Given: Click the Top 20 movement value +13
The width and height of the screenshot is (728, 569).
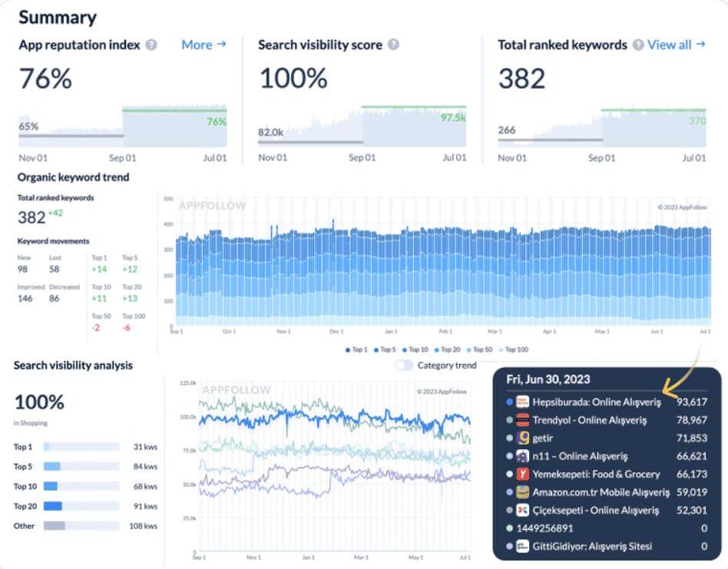Looking at the screenshot, I should [130, 299].
